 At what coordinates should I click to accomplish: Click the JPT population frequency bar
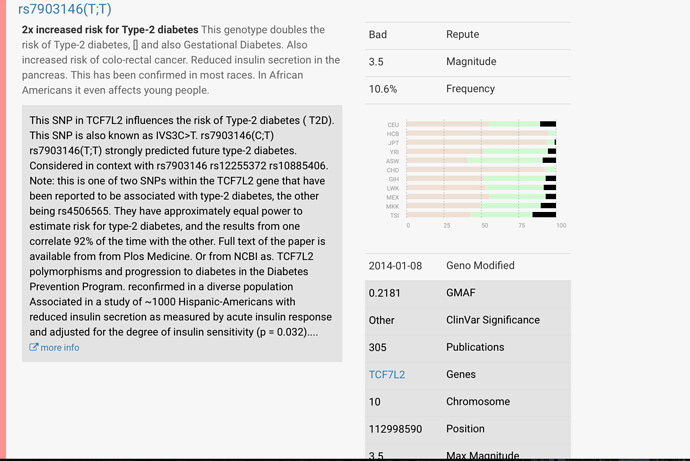coord(481,142)
